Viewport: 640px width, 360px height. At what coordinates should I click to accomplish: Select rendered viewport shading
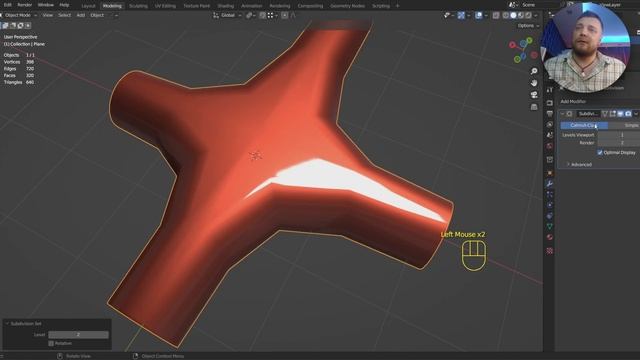(x=528, y=15)
